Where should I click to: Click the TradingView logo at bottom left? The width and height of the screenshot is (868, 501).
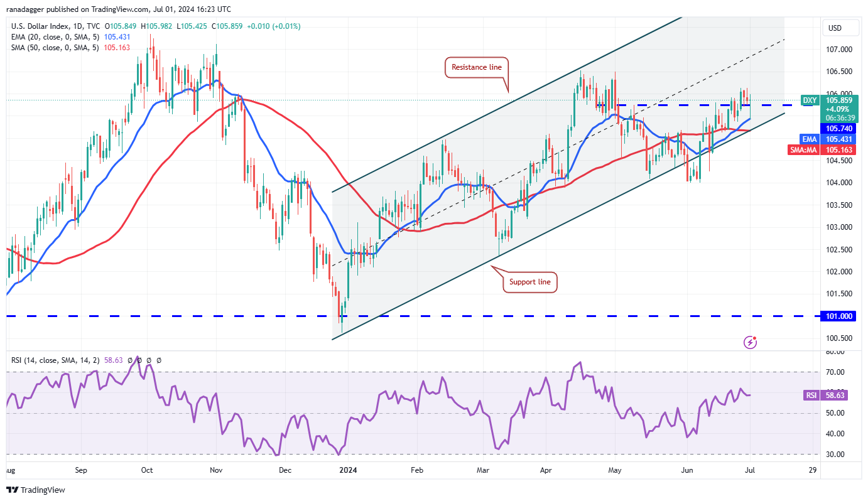click(36, 490)
